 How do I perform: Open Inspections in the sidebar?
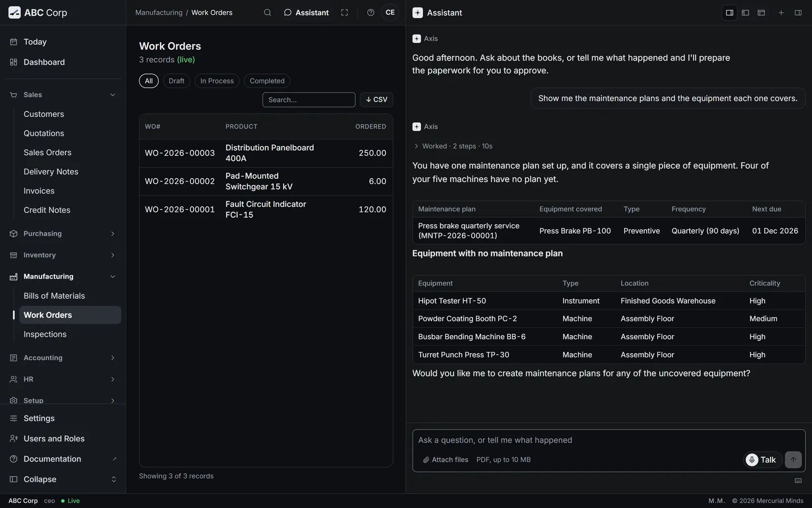tap(45, 334)
